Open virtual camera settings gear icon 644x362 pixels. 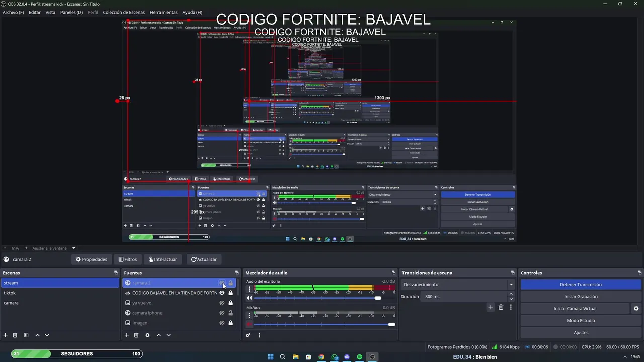[636, 309]
